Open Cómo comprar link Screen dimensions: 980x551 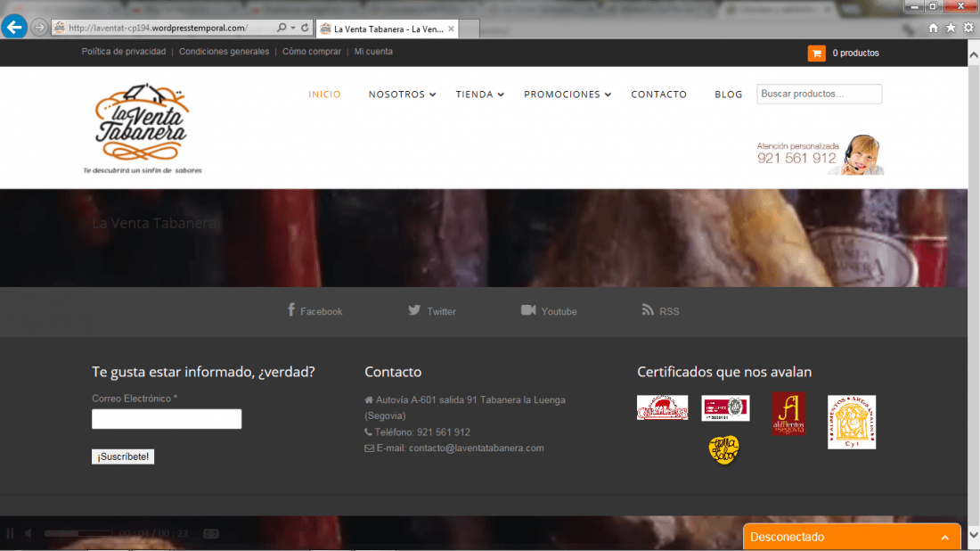click(x=311, y=52)
